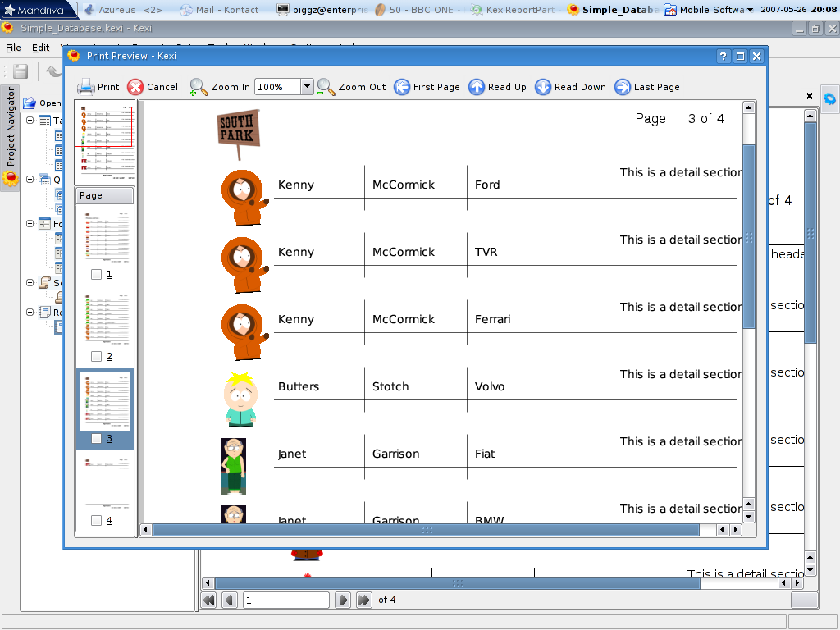
Task: Click the page 1 number link
Action: click(109, 274)
